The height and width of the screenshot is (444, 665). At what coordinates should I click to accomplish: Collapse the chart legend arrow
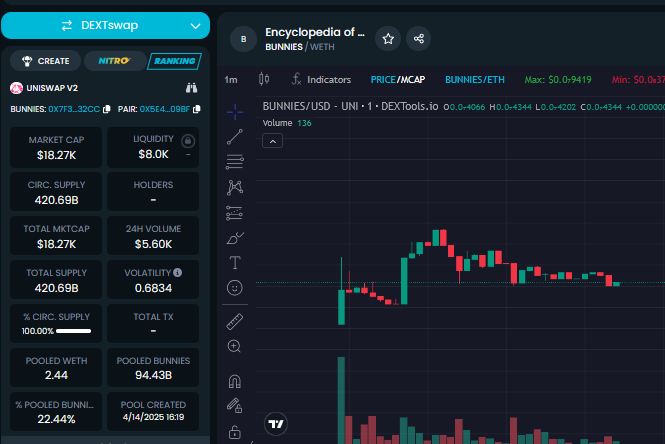coord(273,141)
